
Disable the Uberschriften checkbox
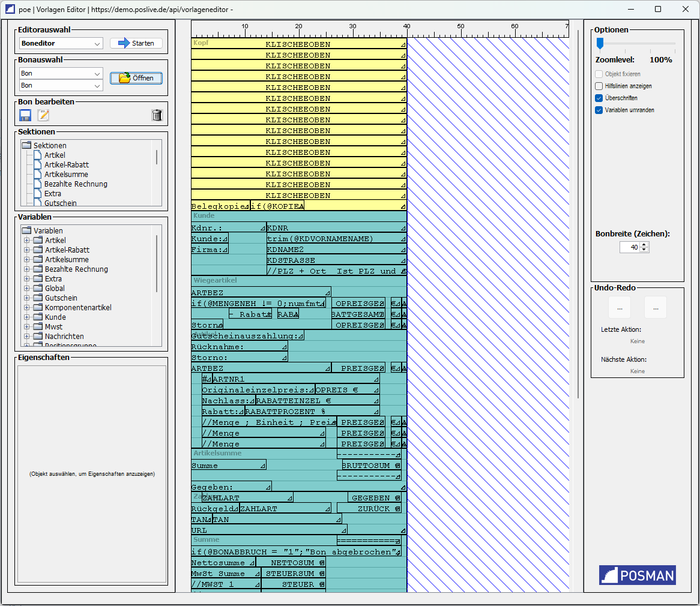point(599,98)
